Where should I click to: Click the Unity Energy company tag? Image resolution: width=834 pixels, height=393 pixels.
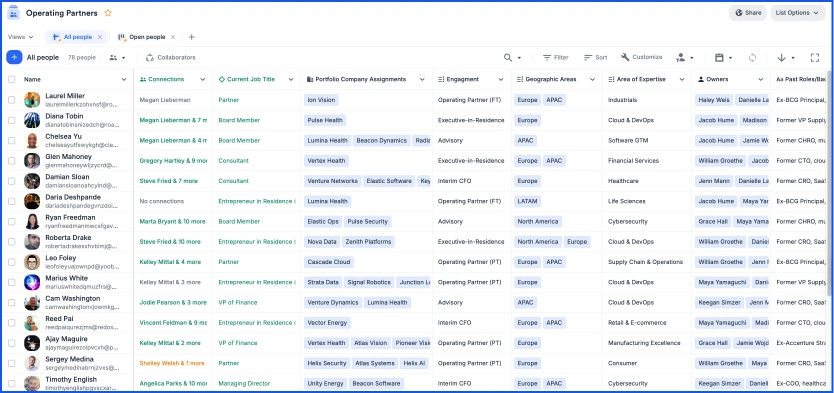coord(326,383)
